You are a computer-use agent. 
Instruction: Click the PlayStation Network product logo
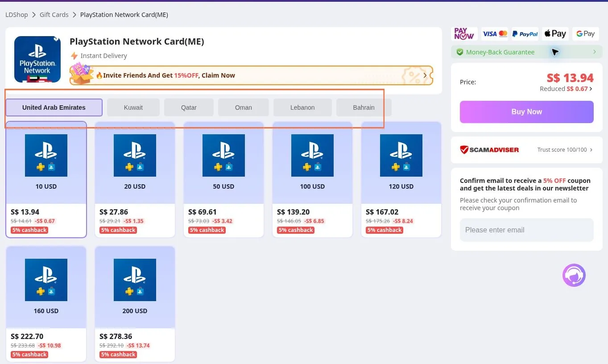[37, 59]
